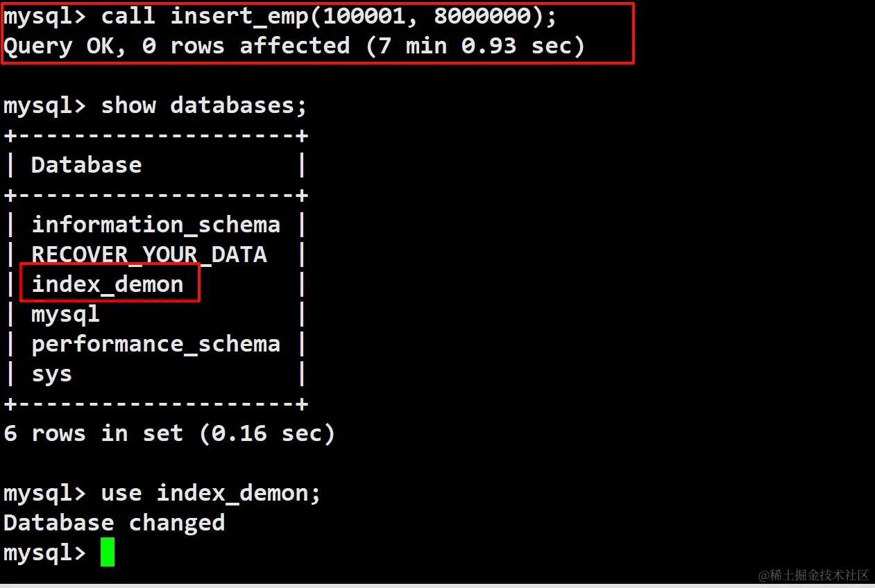Click the RECOVER_YOUR_DATA database entry

click(x=149, y=254)
